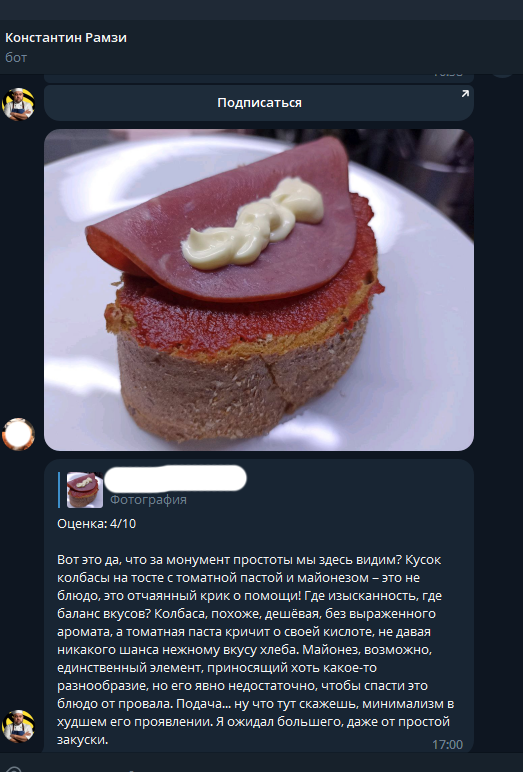Open the chat header Константин Рамзи
Screen dimensions: 523x772
point(66,37)
